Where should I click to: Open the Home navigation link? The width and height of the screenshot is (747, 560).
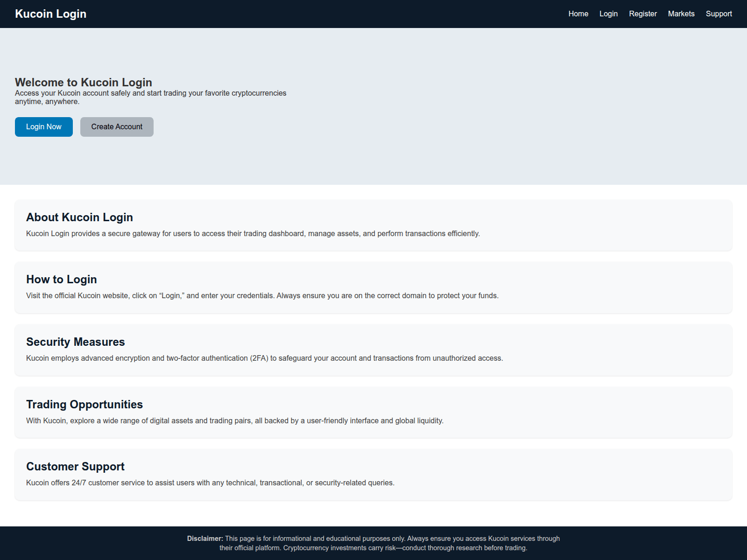(578, 14)
